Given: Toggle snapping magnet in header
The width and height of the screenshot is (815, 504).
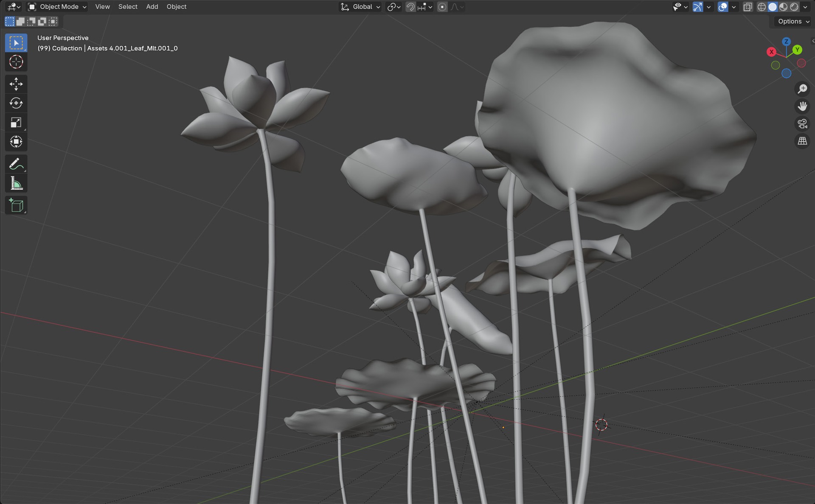Looking at the screenshot, I should click(x=410, y=7).
